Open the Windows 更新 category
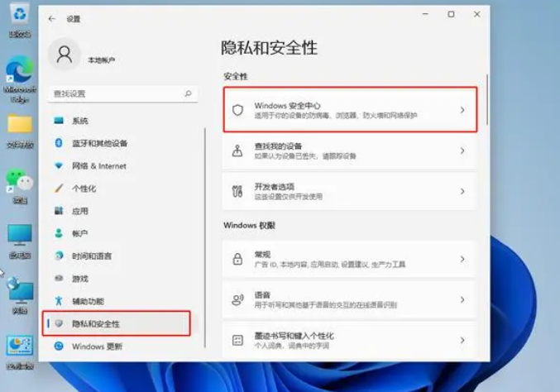The image size is (560, 392). point(122,346)
